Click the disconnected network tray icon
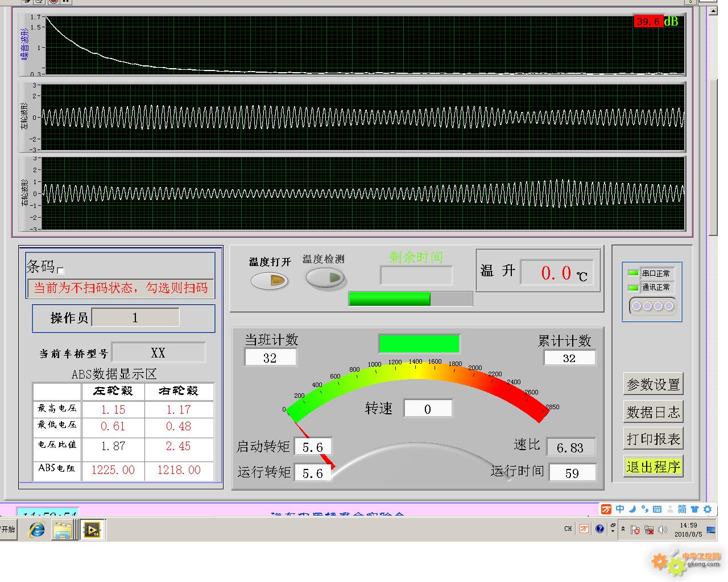 click(x=649, y=530)
